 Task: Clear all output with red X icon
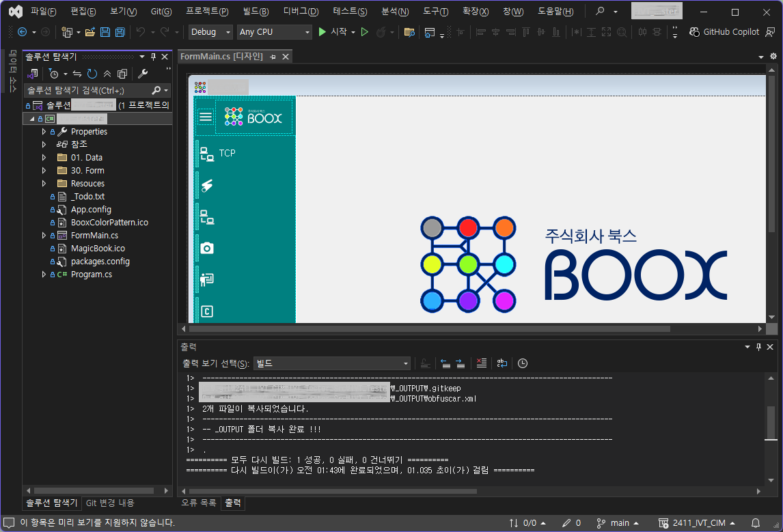click(482, 363)
